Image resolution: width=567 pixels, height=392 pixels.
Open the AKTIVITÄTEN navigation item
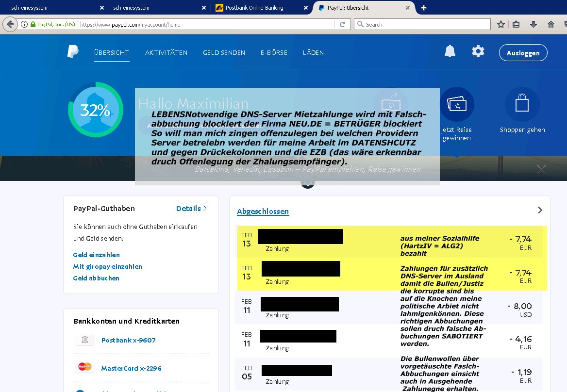(167, 53)
